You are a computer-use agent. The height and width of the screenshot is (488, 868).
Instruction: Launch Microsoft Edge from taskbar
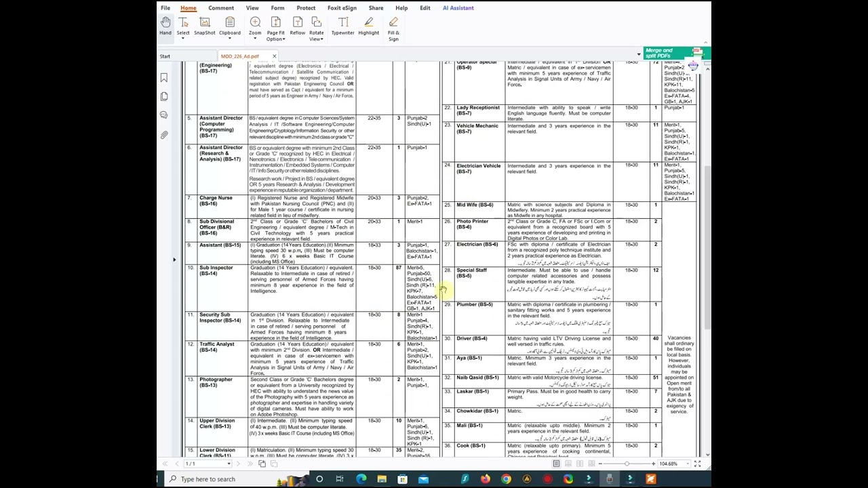(x=361, y=479)
